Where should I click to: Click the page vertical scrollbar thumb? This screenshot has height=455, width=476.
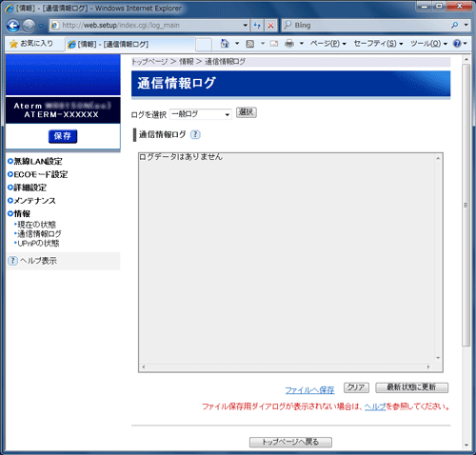(466, 205)
